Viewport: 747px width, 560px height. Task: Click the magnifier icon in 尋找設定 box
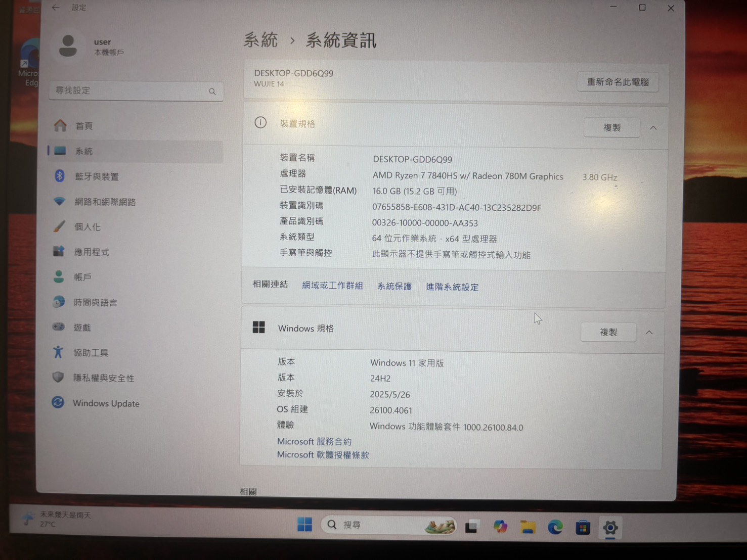(x=212, y=91)
